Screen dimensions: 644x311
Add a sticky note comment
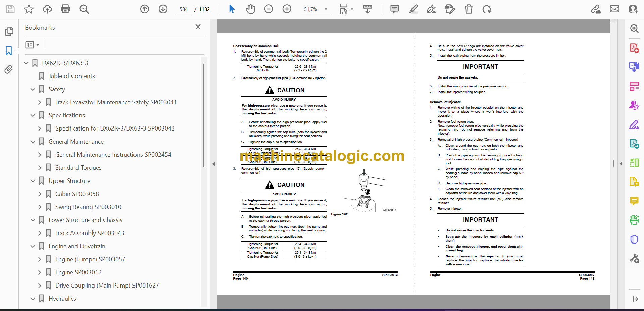pos(395,9)
